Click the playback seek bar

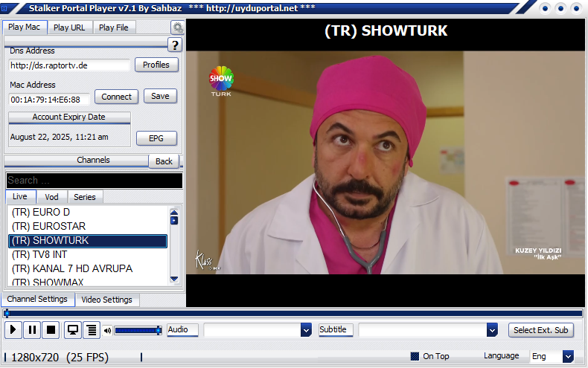[x=293, y=314]
